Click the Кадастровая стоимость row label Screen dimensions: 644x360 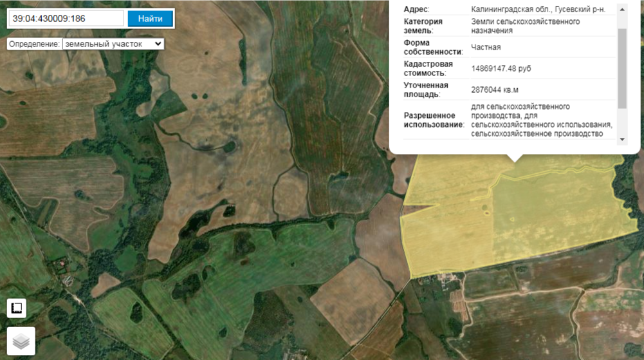[428, 68]
